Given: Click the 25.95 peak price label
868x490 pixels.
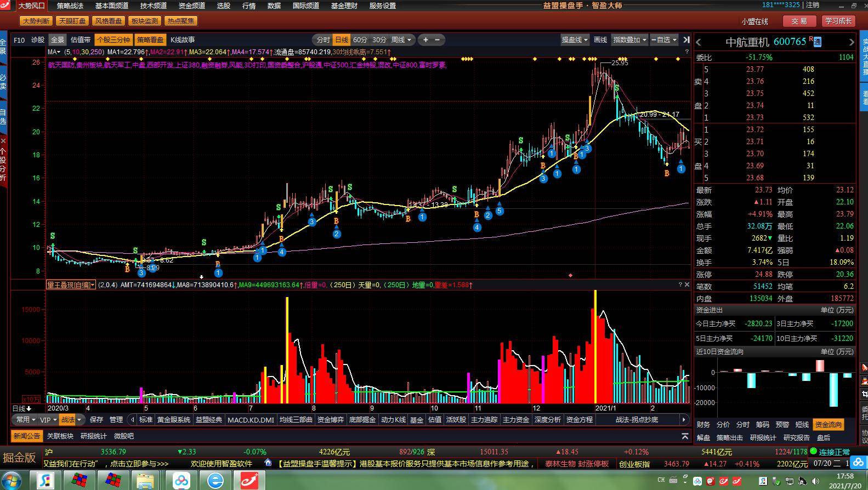Looking at the screenshot, I should pyautogui.click(x=620, y=63).
